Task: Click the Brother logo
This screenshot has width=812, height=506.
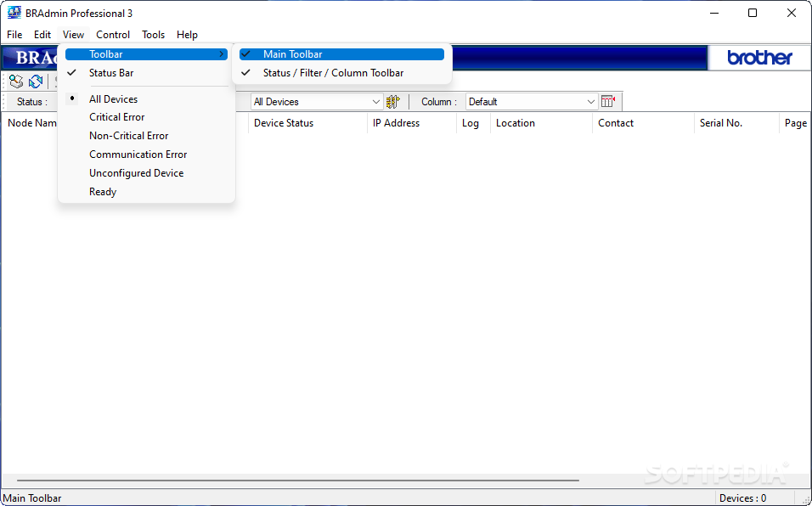Action: point(759,58)
